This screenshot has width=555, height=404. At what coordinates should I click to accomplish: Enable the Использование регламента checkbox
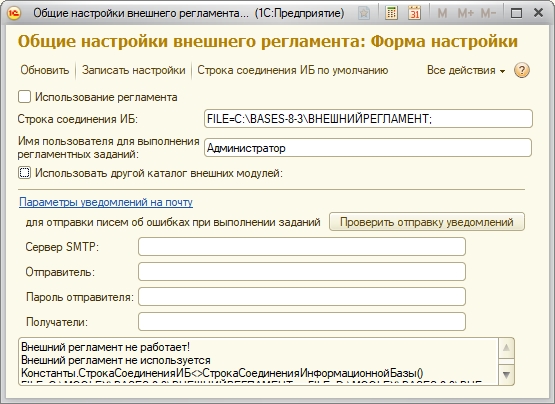point(24,97)
